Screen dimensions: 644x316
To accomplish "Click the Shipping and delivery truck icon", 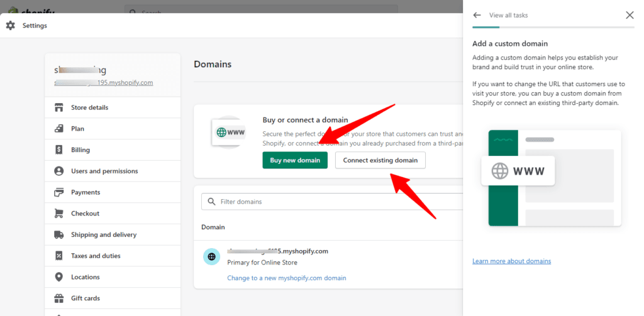I will tap(58, 235).
